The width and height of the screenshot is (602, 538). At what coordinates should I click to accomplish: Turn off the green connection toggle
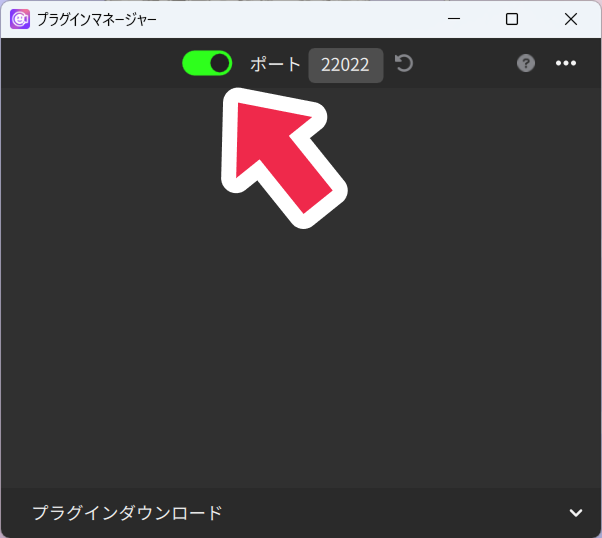click(x=207, y=63)
